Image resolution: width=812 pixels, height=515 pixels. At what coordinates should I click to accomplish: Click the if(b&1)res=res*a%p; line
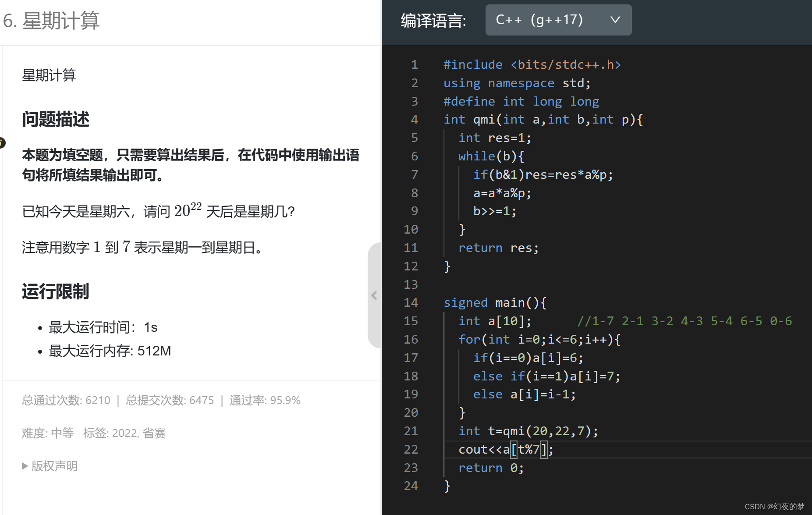543,175
